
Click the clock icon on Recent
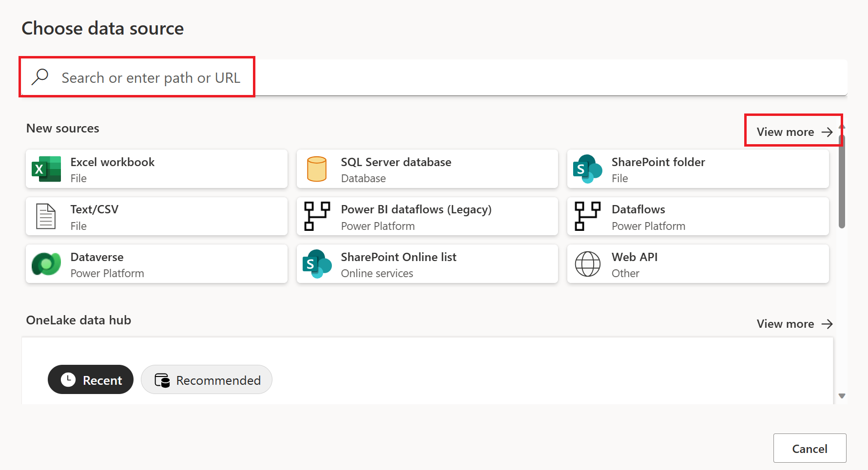coord(68,380)
